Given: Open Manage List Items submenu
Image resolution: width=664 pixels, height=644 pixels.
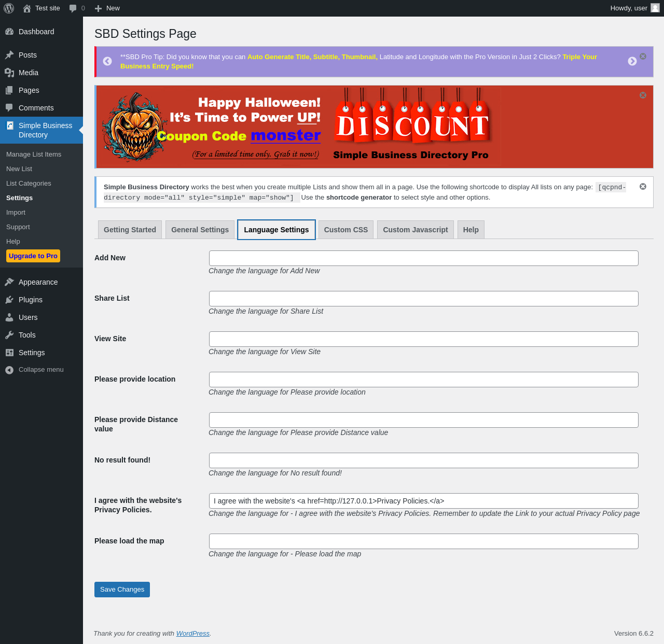Looking at the screenshot, I should [34, 155].
